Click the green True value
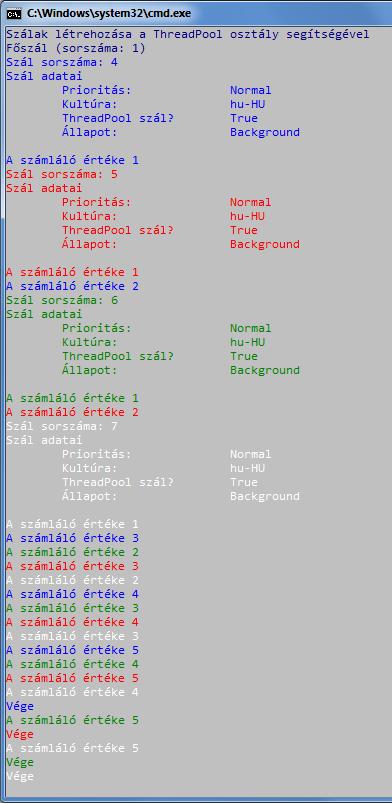 pos(244,356)
